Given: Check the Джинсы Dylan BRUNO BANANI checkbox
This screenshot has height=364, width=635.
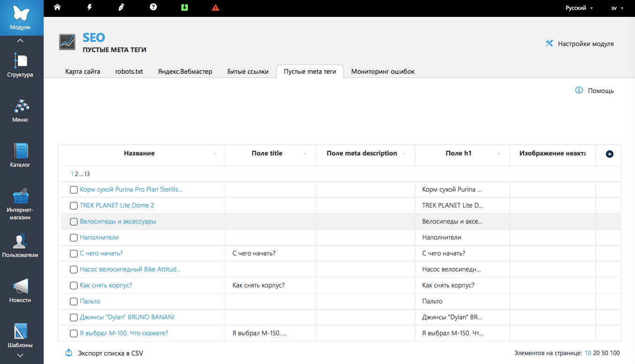Looking at the screenshot, I should (74, 318).
